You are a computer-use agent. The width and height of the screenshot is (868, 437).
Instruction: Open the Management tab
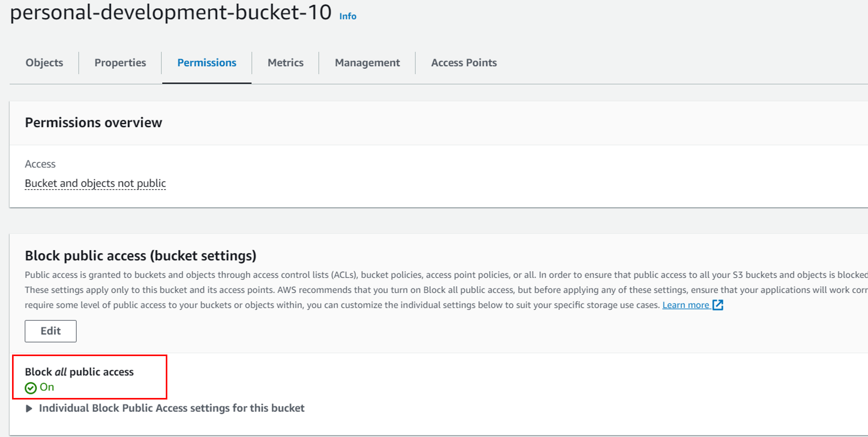point(367,63)
